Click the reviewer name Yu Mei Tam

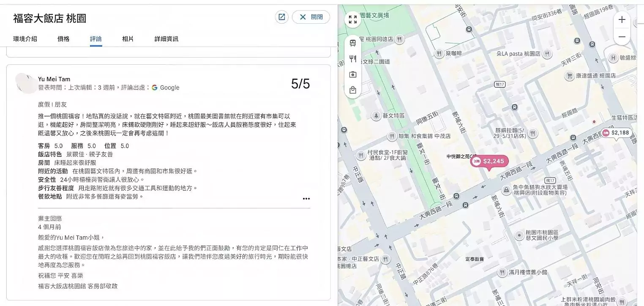[x=54, y=79]
